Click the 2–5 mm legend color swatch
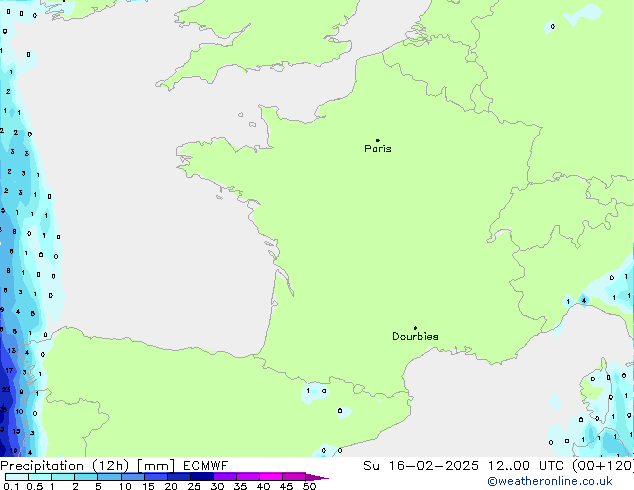This screenshot has height=490, width=634. coord(86,477)
